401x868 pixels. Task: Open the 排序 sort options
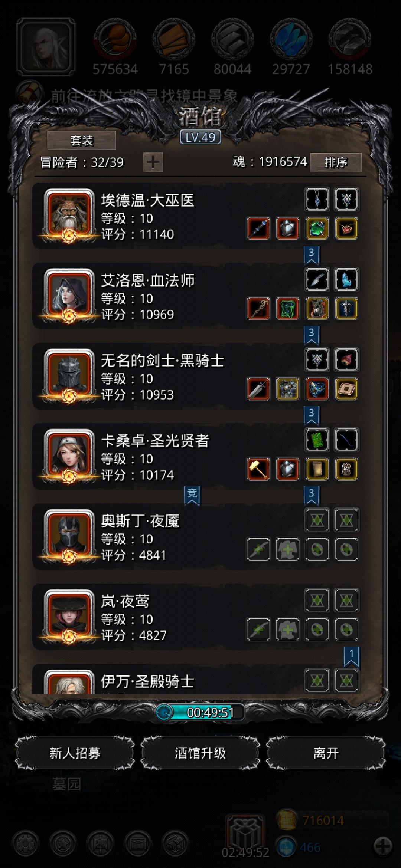(336, 162)
